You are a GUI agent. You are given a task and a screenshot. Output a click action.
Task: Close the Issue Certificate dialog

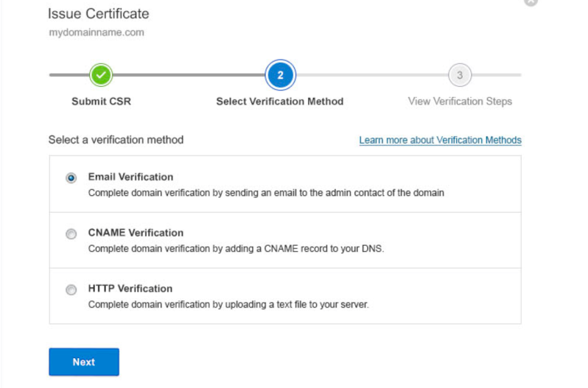531,2
